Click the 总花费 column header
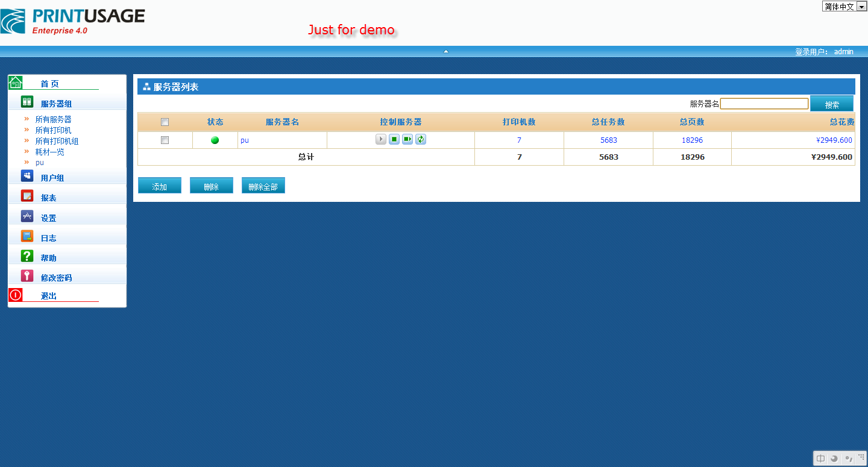The width and height of the screenshot is (868, 467). coord(842,122)
